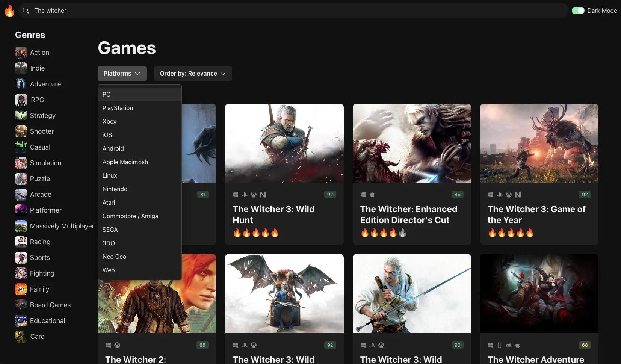Click the 86 score badge on Enhanced Edition card

457,195
